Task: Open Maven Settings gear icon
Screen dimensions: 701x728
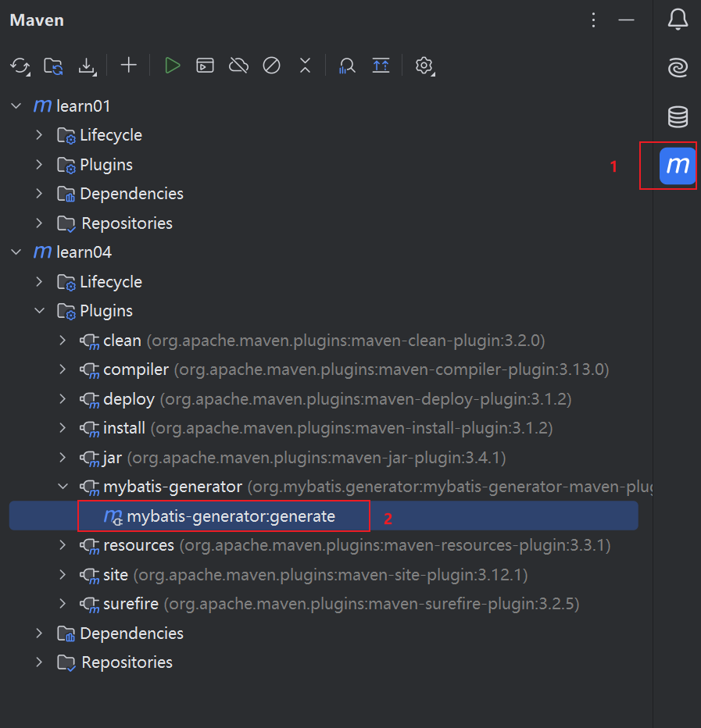Action: tap(424, 66)
